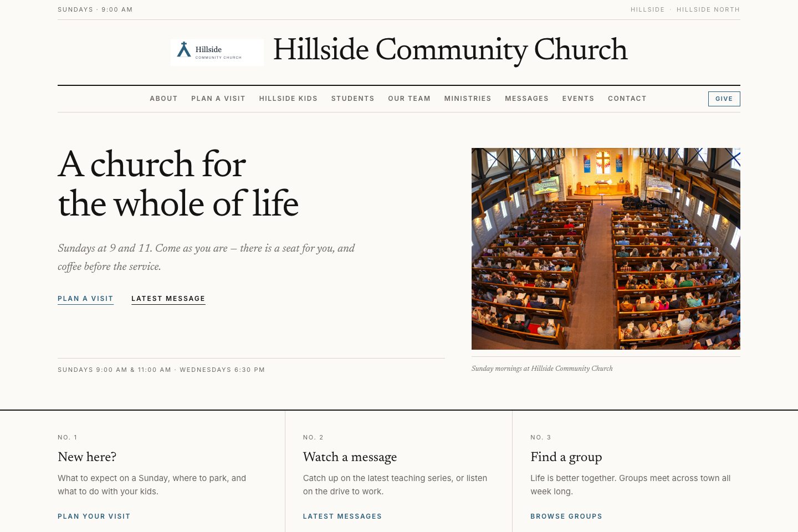Screen dimensions: 798x532
Task: Click the 'Catch up on the latest teaching' description
Action: point(395,485)
